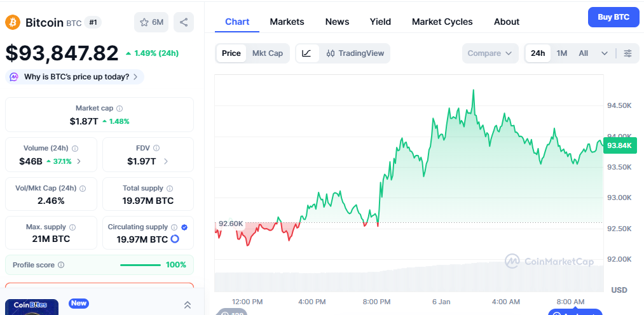The width and height of the screenshot is (644, 315).
Task: Open the Yield tab
Action: [380, 22]
